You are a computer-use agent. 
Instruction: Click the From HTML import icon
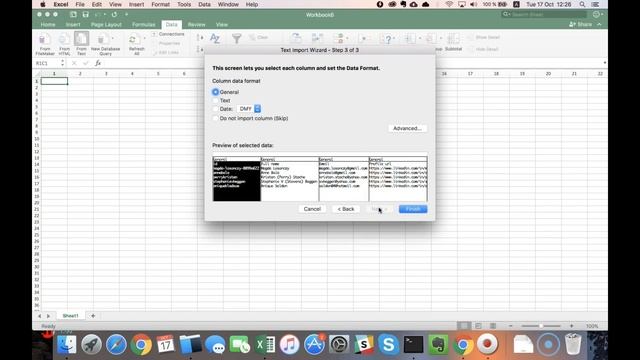click(64, 39)
